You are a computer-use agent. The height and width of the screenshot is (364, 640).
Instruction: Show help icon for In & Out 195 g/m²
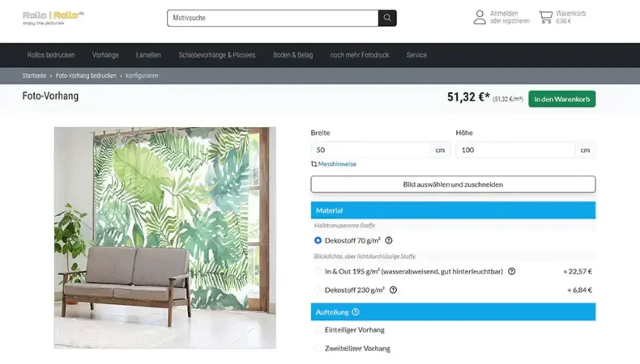pos(511,272)
